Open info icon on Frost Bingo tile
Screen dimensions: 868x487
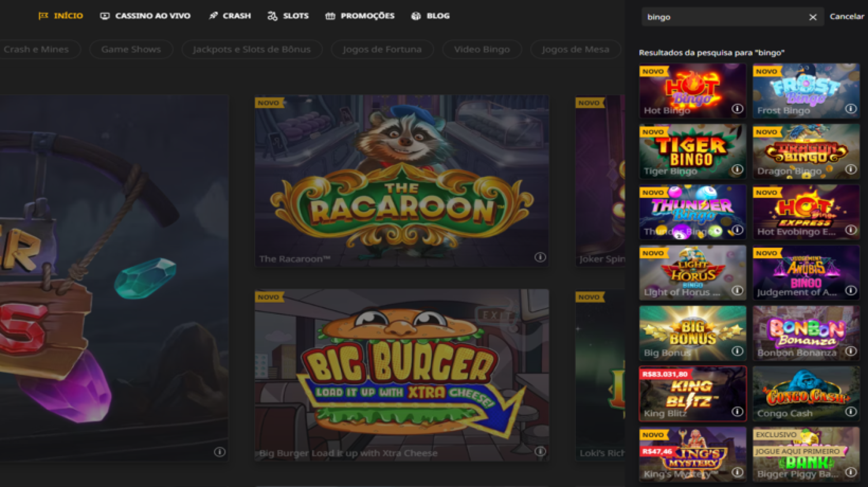click(851, 109)
